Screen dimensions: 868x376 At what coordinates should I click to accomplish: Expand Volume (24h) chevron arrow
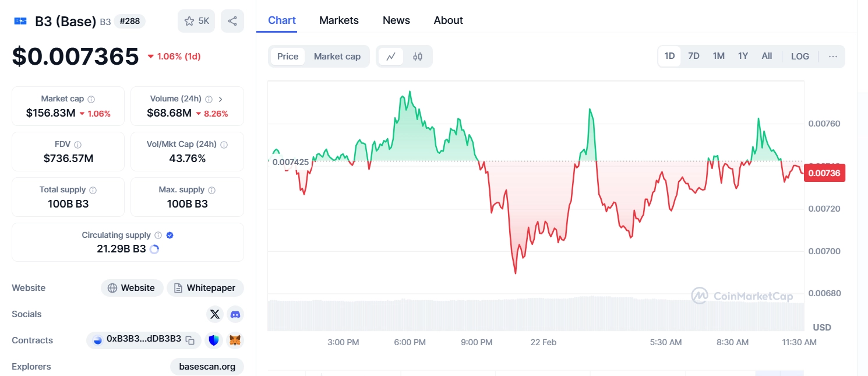pos(221,99)
